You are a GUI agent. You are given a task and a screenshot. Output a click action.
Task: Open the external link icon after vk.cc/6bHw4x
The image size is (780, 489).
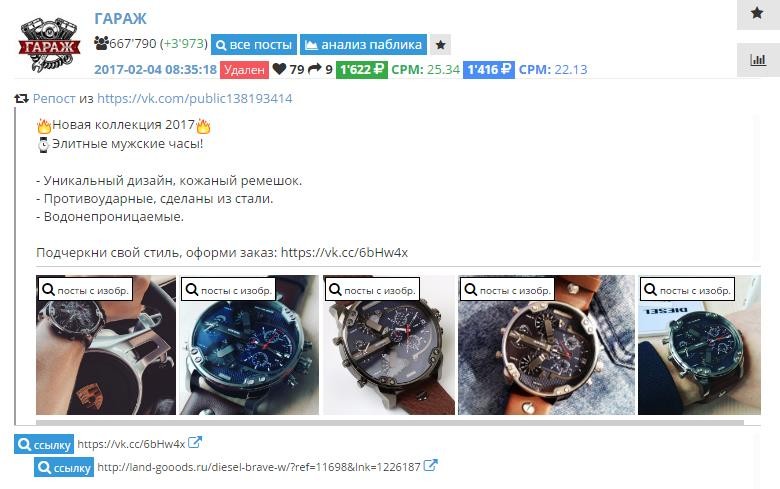(195, 442)
